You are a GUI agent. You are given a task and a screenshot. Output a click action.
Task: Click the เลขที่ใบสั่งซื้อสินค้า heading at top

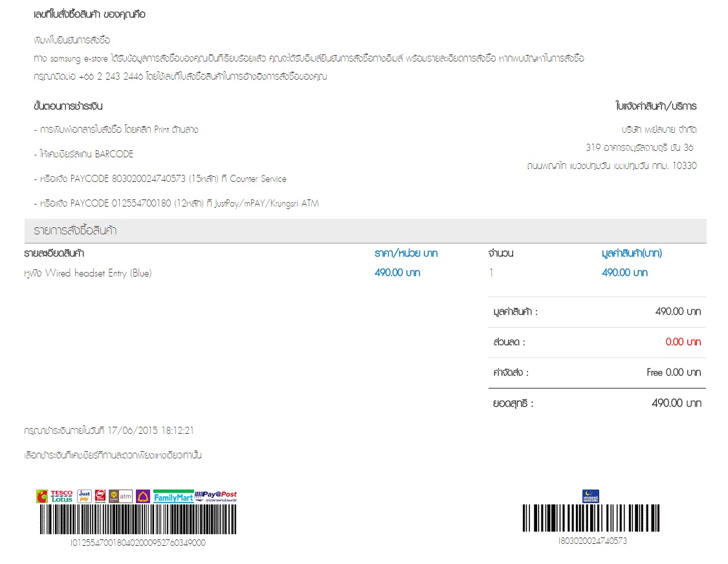[x=89, y=14]
